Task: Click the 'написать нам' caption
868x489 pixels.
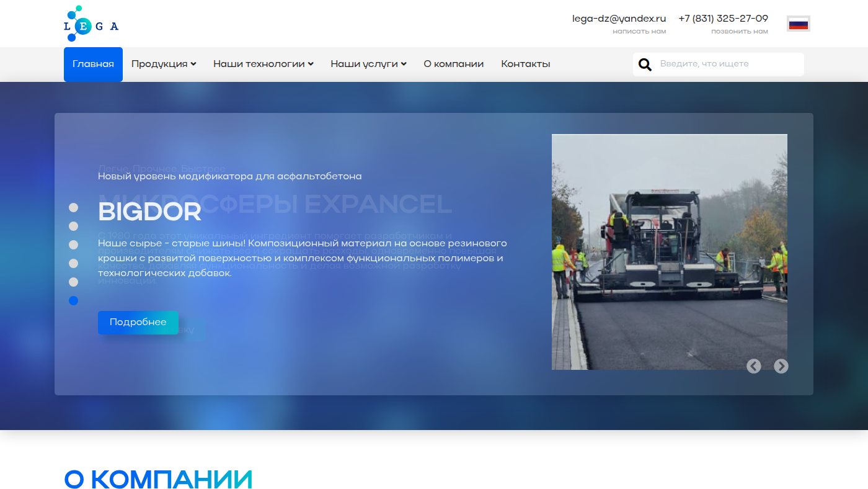Action: click(639, 32)
